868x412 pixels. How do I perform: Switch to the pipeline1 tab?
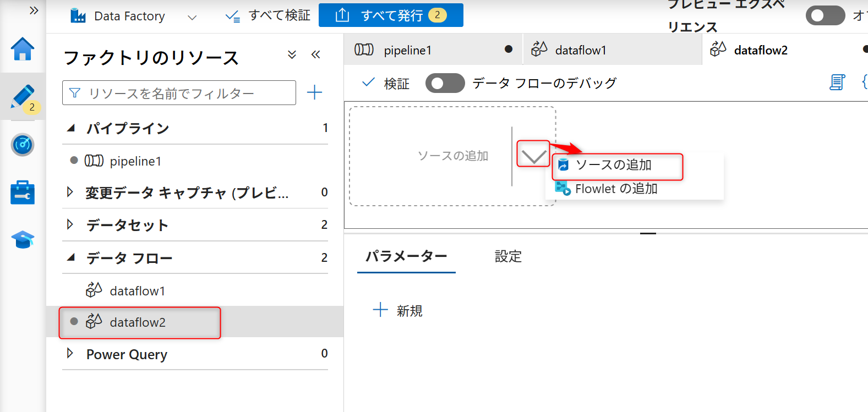coord(407,50)
